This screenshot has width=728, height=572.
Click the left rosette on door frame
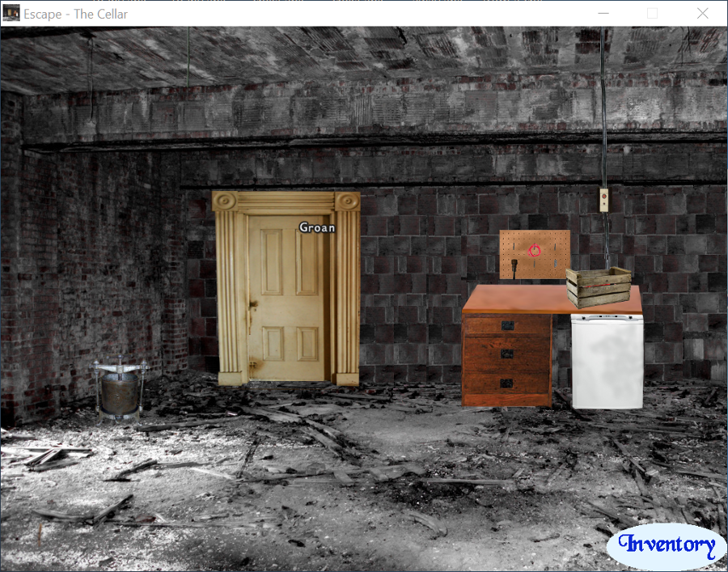(226, 201)
